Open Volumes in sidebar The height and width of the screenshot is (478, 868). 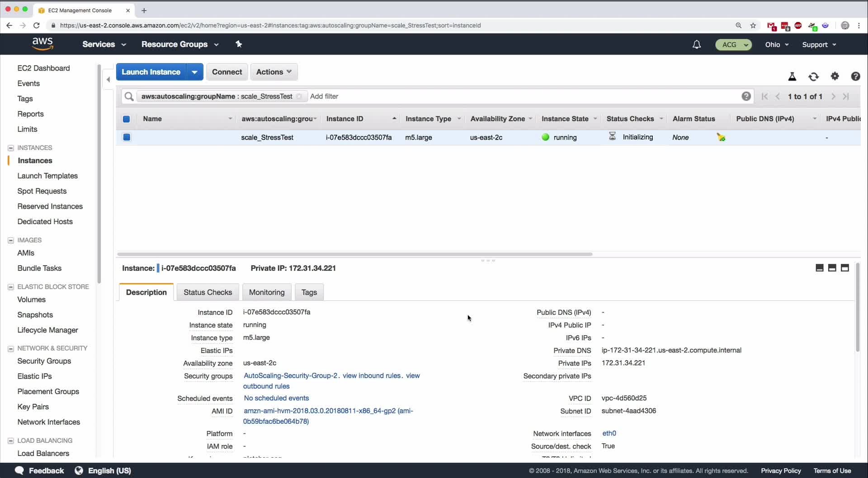point(31,300)
